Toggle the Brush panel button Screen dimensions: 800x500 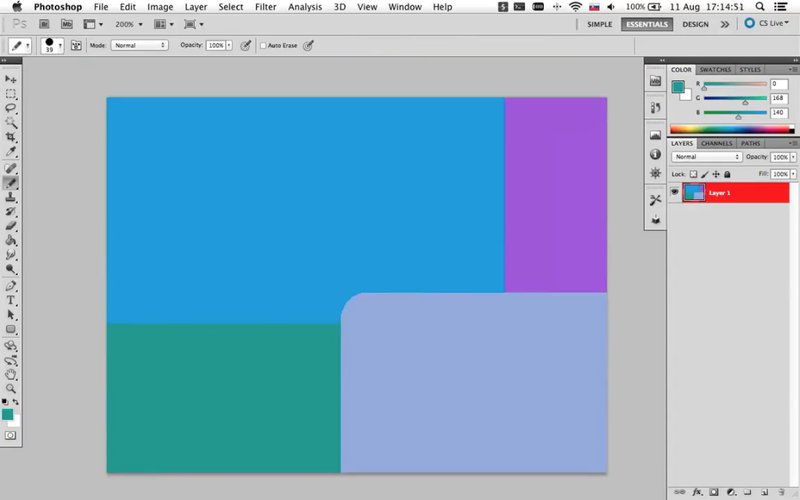click(x=76, y=45)
